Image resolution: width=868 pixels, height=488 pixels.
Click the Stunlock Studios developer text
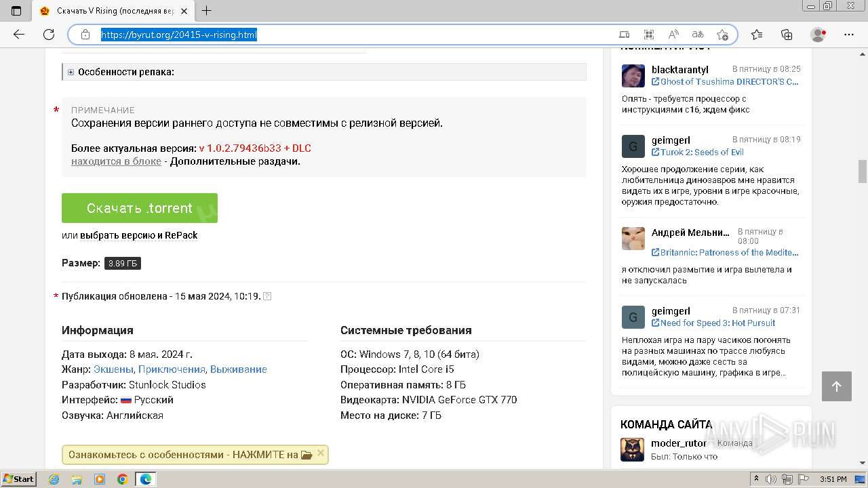tap(167, 385)
